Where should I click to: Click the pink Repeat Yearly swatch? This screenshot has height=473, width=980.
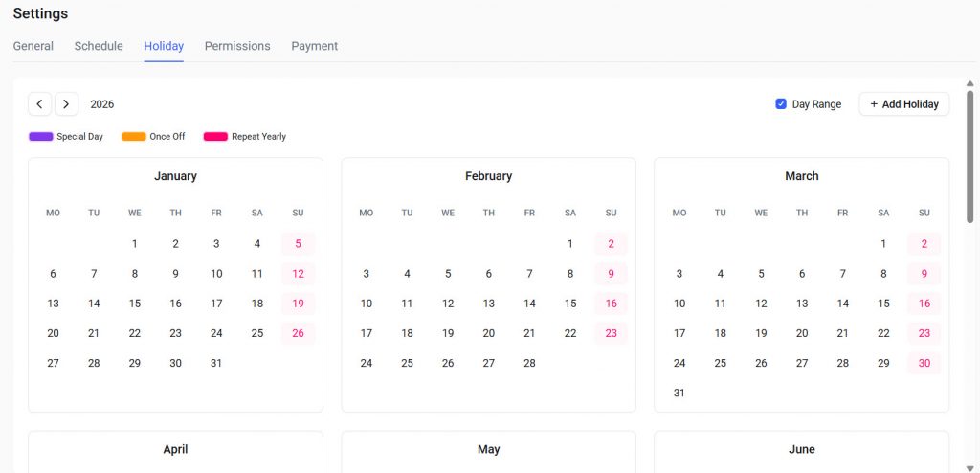[x=215, y=137]
